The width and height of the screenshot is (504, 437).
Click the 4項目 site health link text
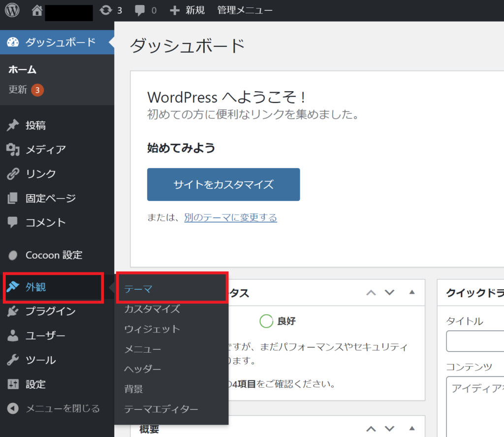point(244,384)
